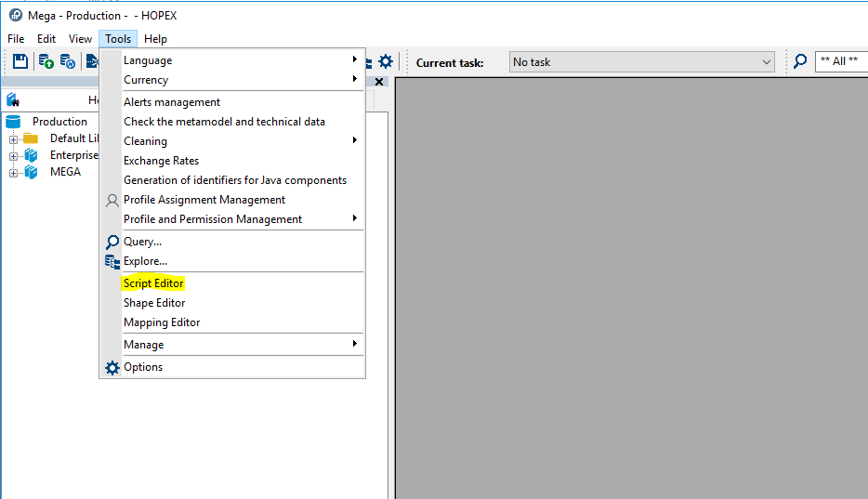Click the Home icon in navigation panel
This screenshot has height=499, width=868.
(13, 100)
